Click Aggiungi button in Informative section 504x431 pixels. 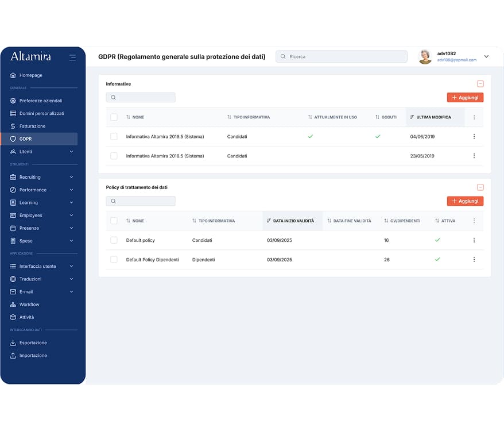coord(465,98)
